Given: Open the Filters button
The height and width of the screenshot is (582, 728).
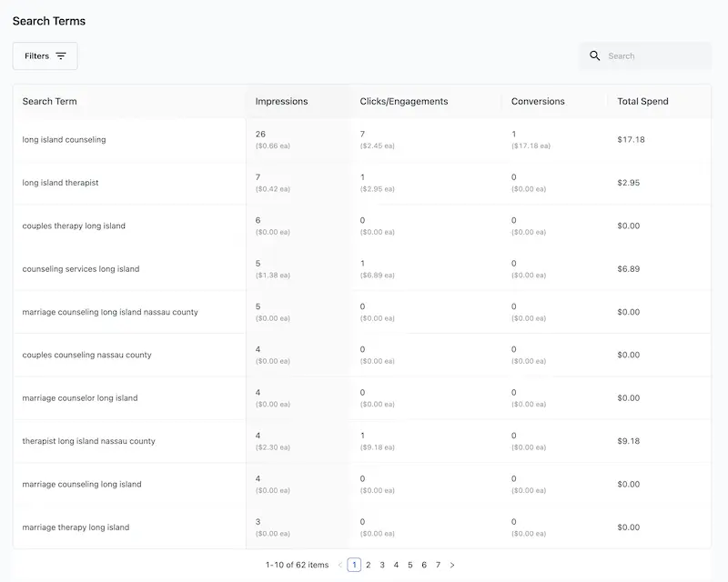Looking at the screenshot, I should coord(45,55).
